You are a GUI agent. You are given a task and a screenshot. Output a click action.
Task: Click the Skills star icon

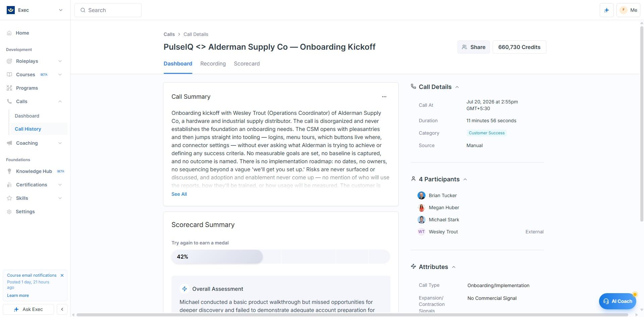click(9, 198)
